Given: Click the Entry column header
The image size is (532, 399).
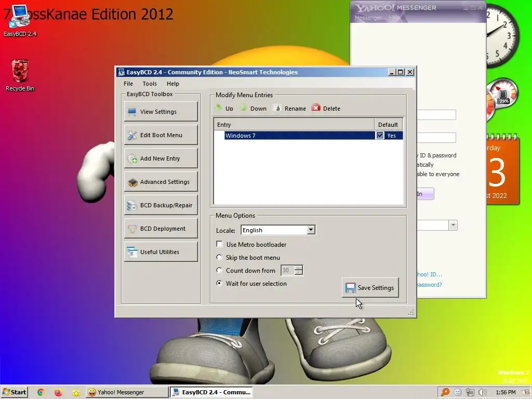Looking at the screenshot, I should click(294, 125).
